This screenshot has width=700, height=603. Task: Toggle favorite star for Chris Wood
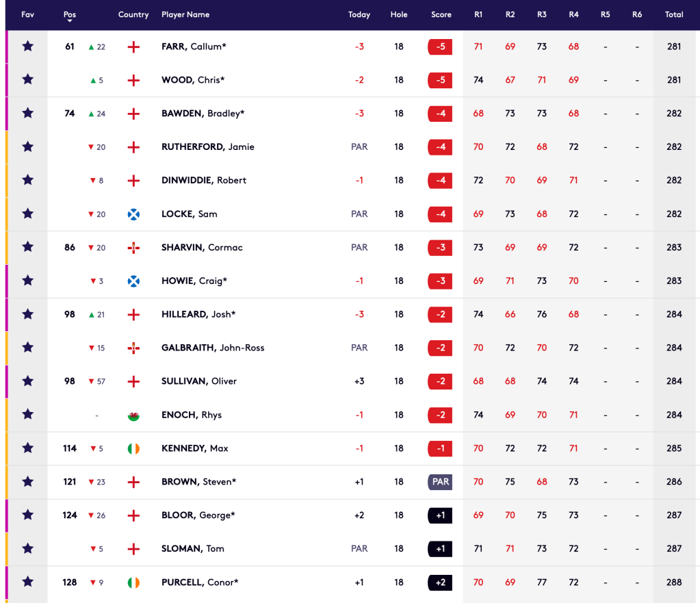point(27,80)
